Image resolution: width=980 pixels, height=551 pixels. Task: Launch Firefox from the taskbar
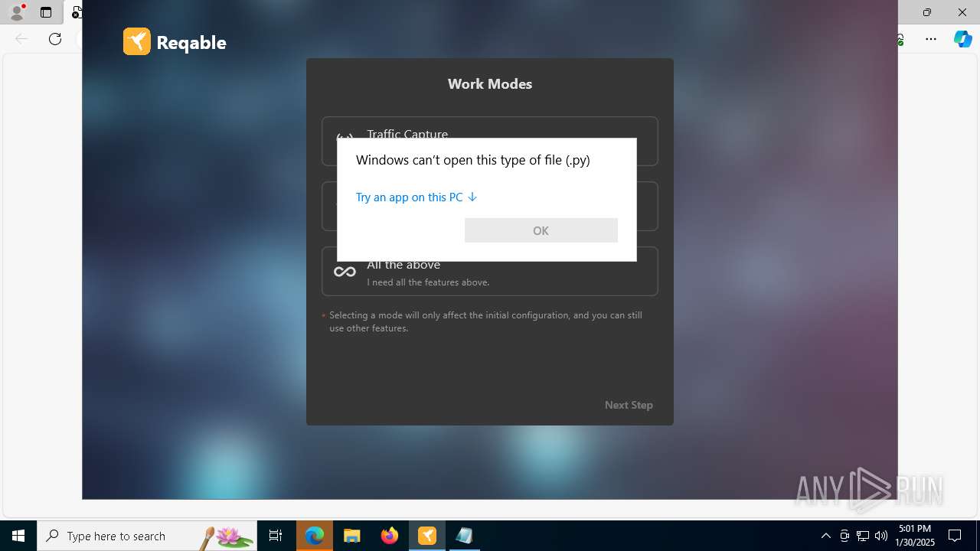click(390, 536)
